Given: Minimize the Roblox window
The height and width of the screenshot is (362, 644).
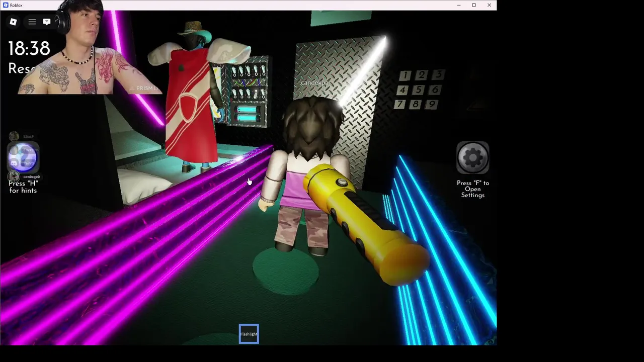Looking at the screenshot, I should click(458, 5).
